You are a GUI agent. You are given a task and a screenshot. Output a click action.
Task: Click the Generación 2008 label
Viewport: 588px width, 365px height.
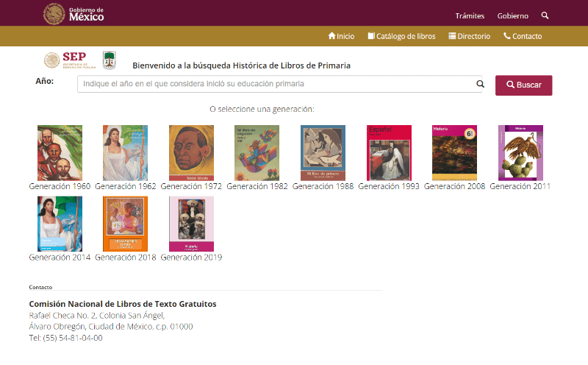pos(454,186)
